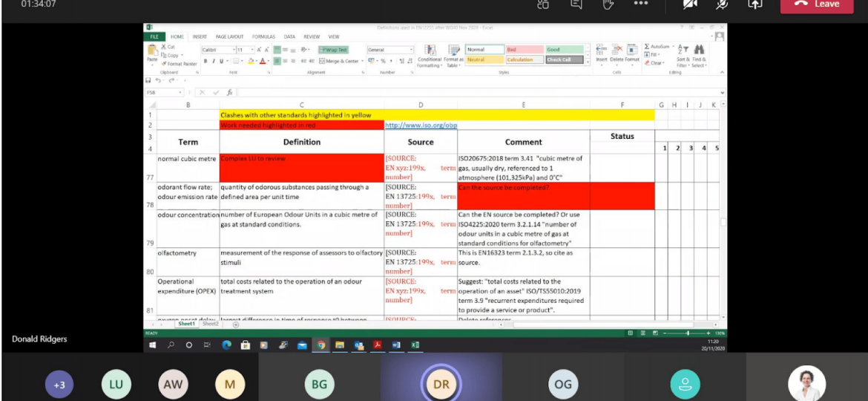This screenshot has width=868, height=401.
Task: Click the Format Painter brush
Action: tap(164, 64)
